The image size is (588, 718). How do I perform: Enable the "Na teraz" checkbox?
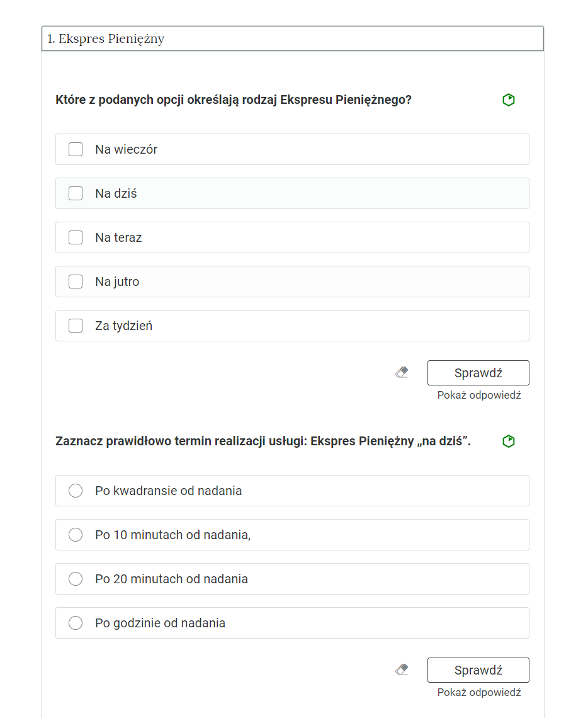pyautogui.click(x=76, y=237)
